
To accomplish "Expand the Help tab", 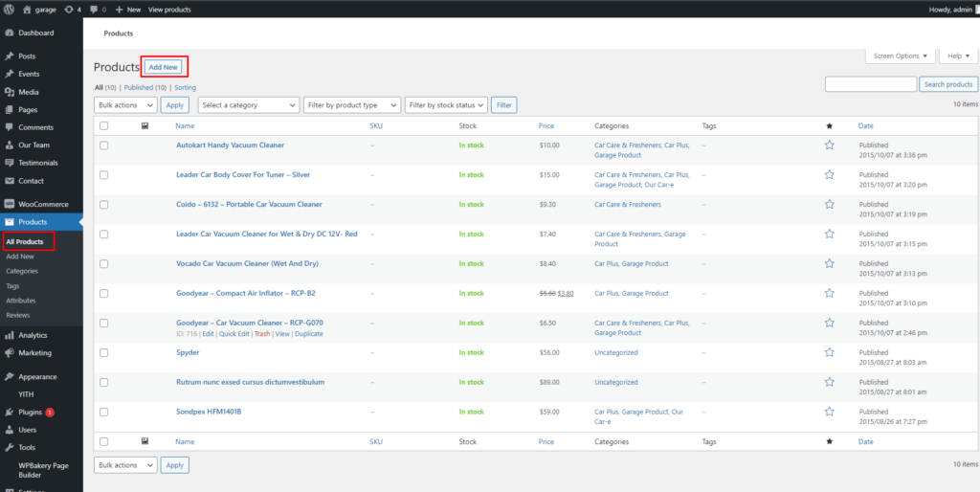I will 958,56.
